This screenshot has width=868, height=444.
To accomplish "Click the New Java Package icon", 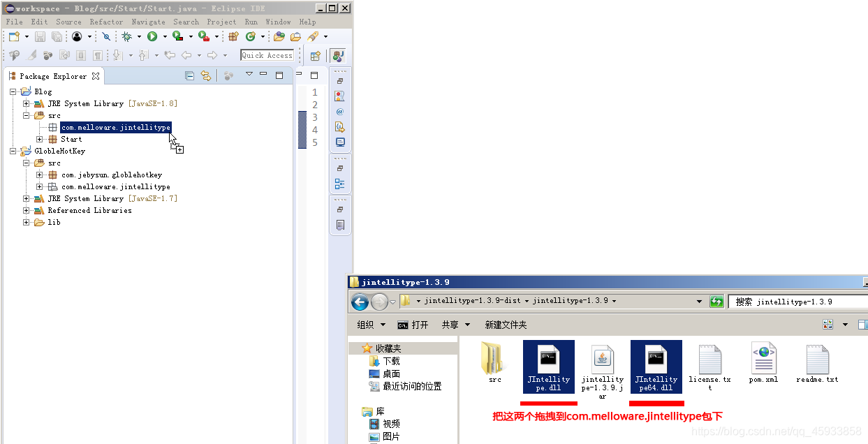I will [233, 36].
